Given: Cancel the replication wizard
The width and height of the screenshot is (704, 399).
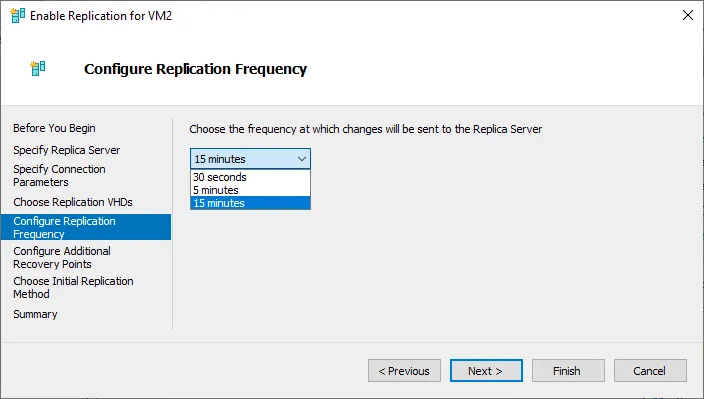Looking at the screenshot, I should point(650,371).
